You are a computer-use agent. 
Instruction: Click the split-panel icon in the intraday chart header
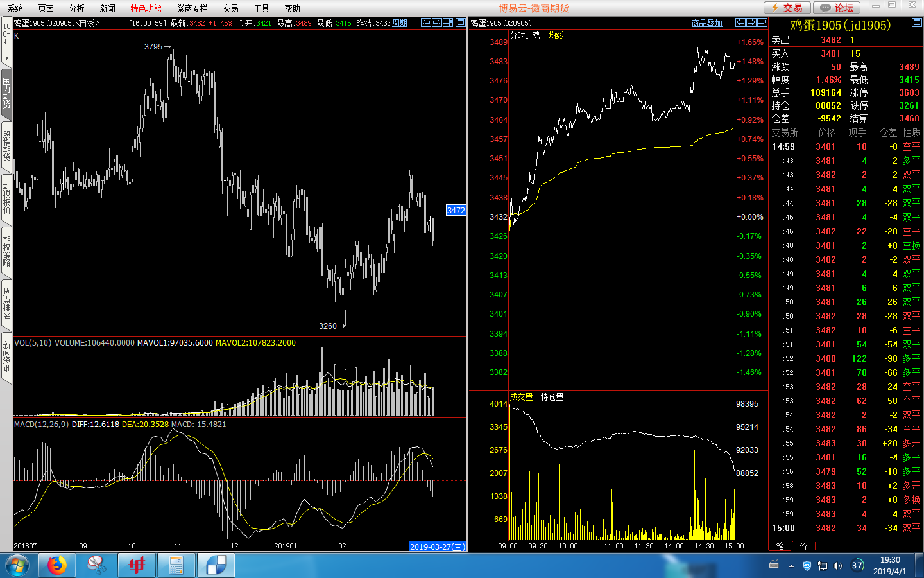762,22
